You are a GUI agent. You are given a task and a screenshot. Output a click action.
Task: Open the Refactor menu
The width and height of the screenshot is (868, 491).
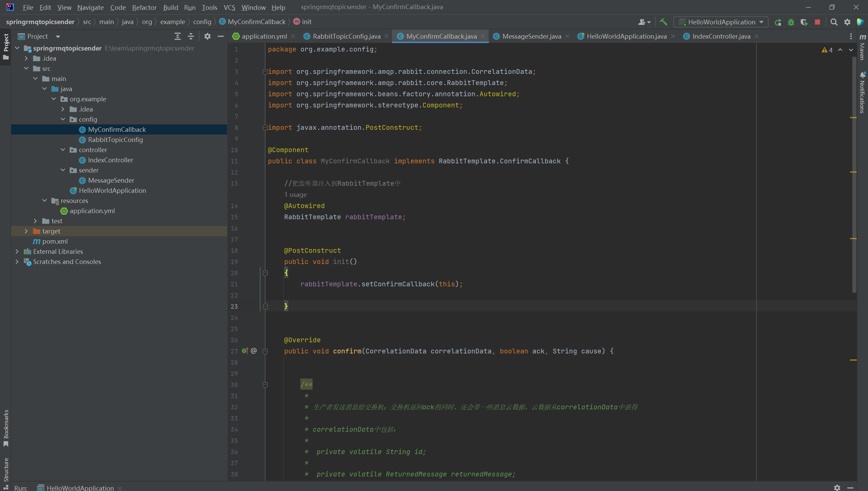pyautogui.click(x=144, y=7)
